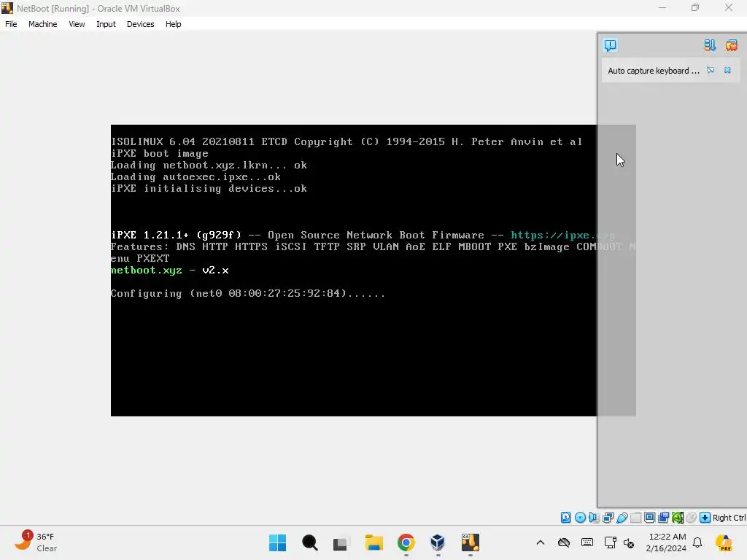747x560 pixels.
Task: Click the shared folders indicator
Action: [x=635, y=518]
